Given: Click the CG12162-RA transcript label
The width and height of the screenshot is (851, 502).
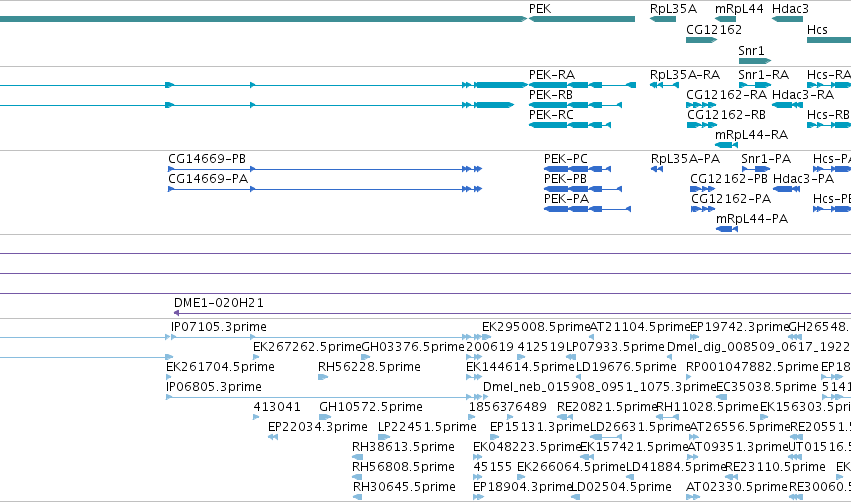Looking at the screenshot, I should tap(726, 94).
